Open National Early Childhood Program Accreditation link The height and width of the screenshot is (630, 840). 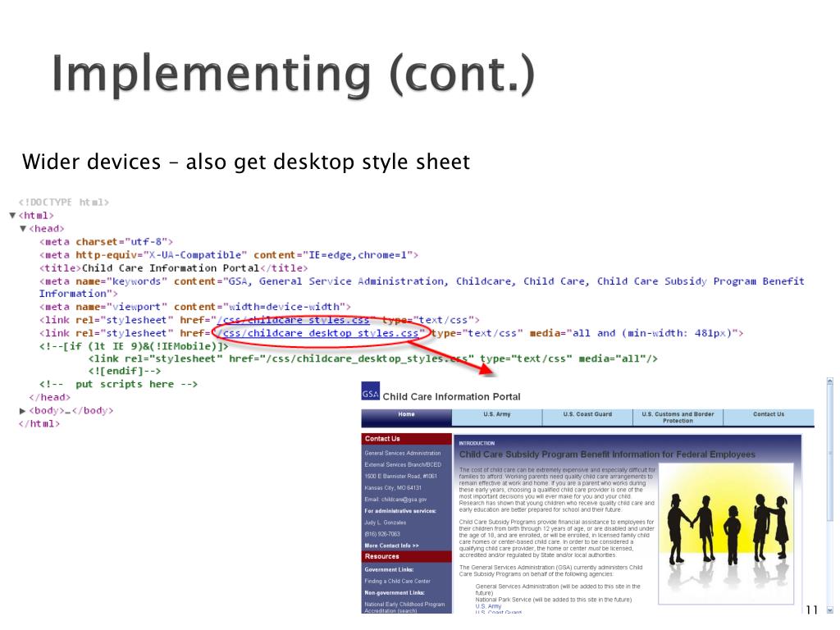[x=404, y=607]
